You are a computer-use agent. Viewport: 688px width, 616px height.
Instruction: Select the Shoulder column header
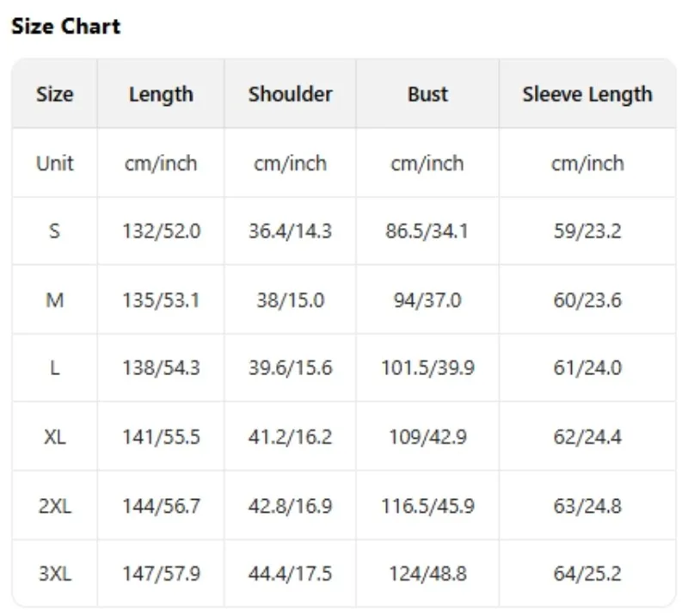tap(290, 95)
